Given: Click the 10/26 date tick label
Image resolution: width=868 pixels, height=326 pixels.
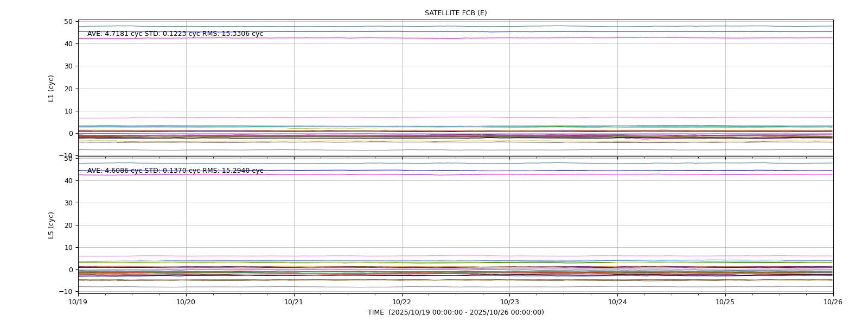Looking at the screenshot, I should [x=833, y=302].
